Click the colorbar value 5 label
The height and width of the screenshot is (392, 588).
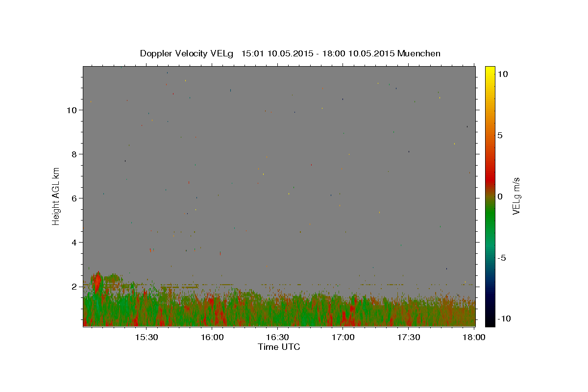[x=500, y=135]
